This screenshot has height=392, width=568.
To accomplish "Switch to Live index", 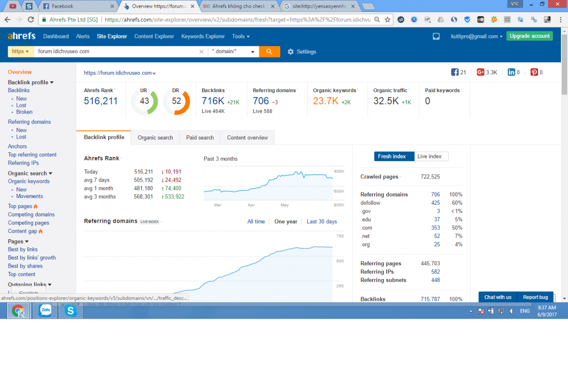I will click(431, 157).
